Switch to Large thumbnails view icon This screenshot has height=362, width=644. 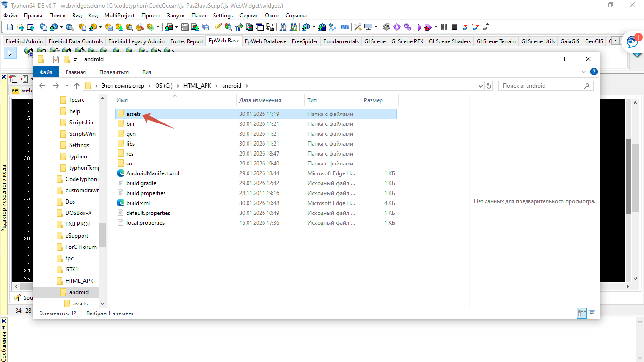click(592, 313)
